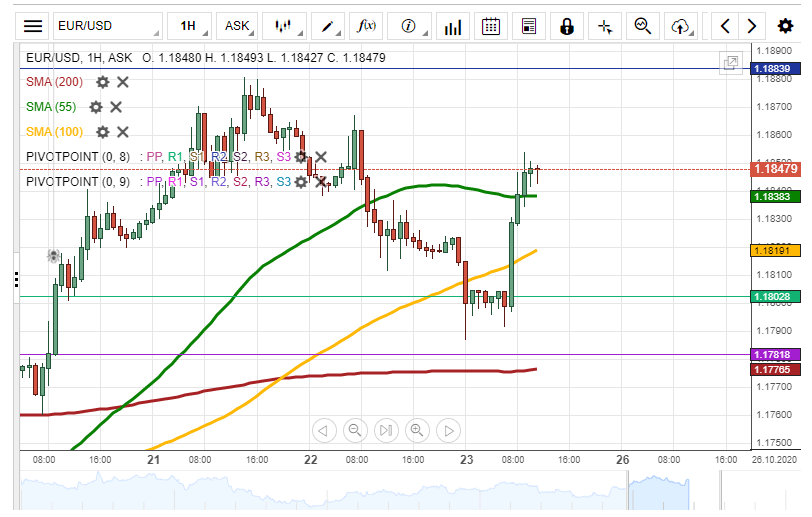The height and width of the screenshot is (517, 812).
Task: Open the candlestick chart type selector
Action: pos(287,26)
